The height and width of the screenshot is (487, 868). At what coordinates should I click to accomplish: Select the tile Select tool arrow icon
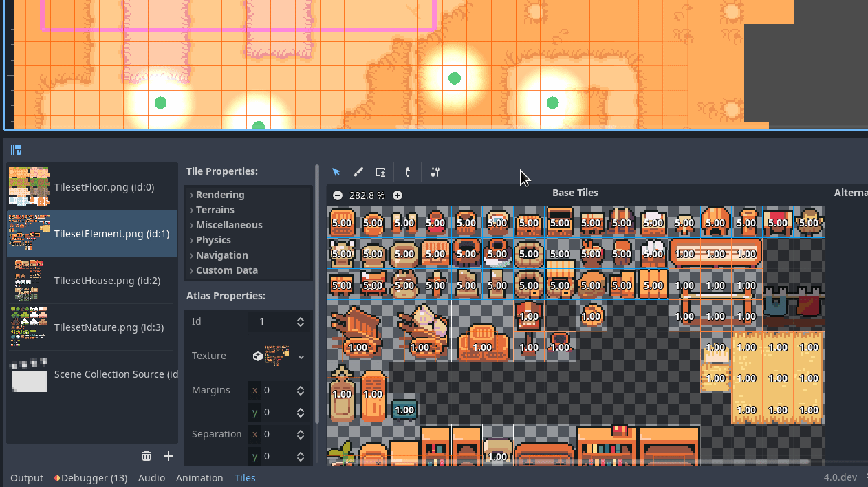pos(336,172)
